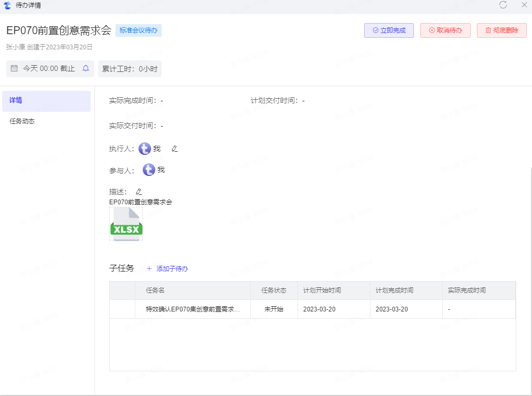Click the executor avatar icon
Screen dimensions: 532x396
(145, 149)
